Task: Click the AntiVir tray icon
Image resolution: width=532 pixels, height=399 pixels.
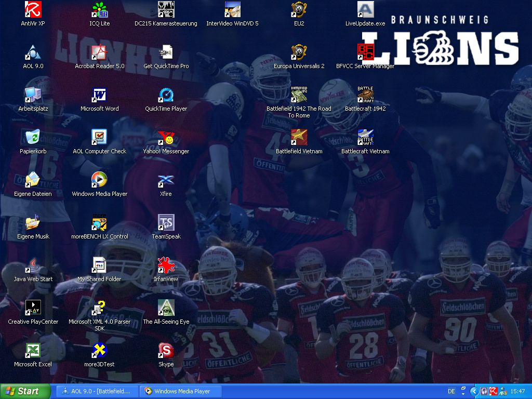Action: pyautogui.click(x=494, y=391)
